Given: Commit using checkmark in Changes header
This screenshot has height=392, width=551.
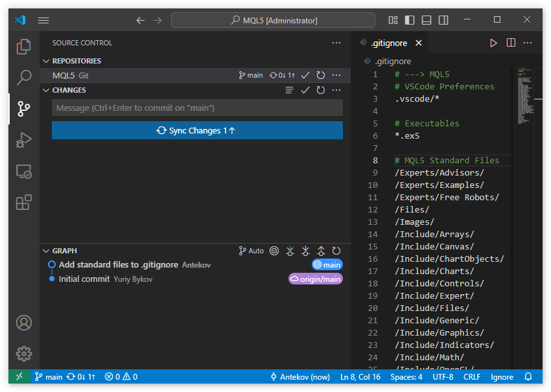Looking at the screenshot, I should click(x=305, y=90).
